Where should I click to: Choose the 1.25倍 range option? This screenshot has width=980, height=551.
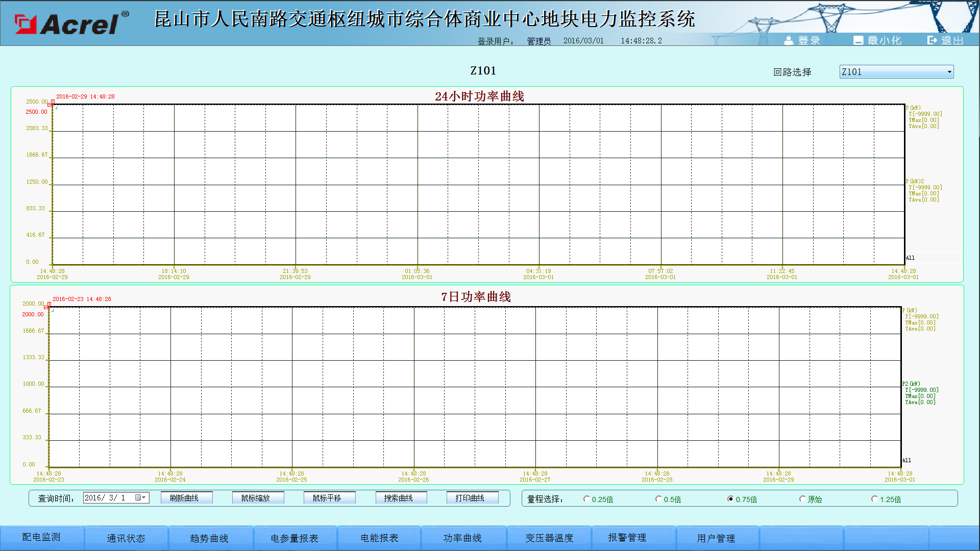874,499
